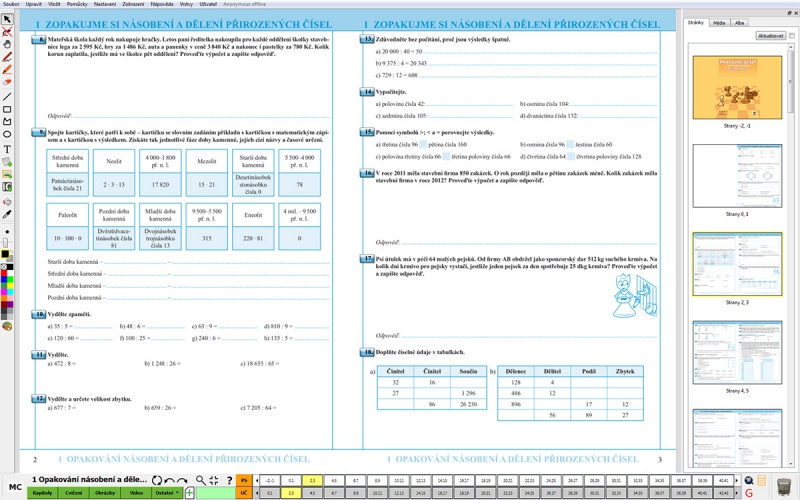
Task: Switch to UČ textbook mode
Action: [244, 493]
